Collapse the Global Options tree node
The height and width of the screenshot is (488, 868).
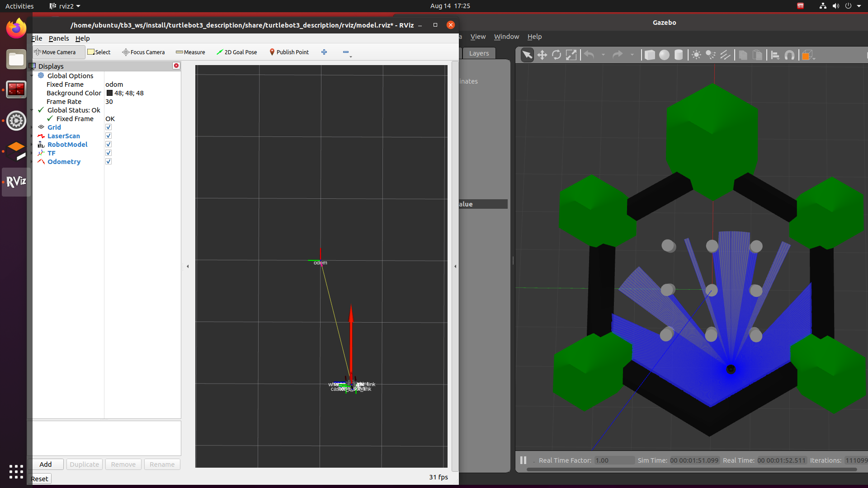point(32,76)
